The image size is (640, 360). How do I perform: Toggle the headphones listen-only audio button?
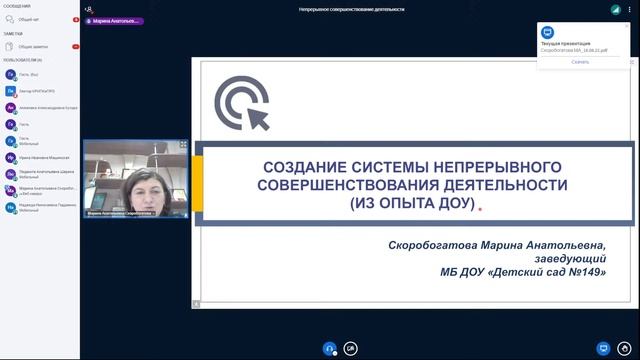329,349
